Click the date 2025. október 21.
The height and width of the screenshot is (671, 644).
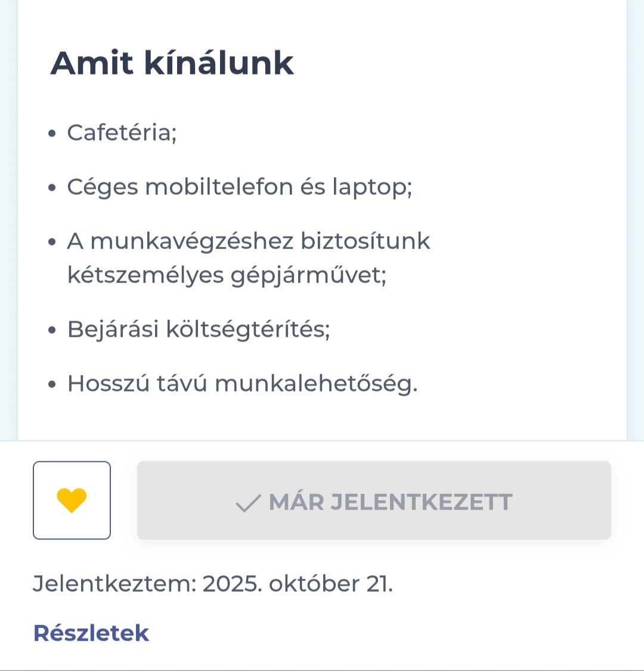[x=298, y=583]
